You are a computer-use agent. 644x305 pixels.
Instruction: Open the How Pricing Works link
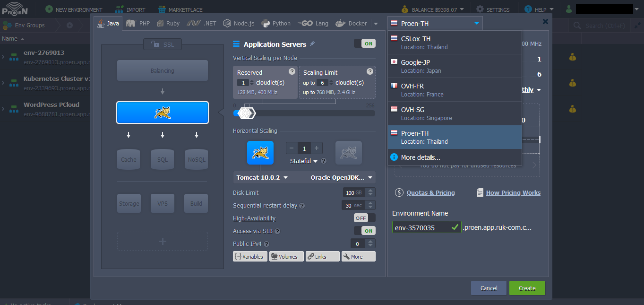[513, 192]
